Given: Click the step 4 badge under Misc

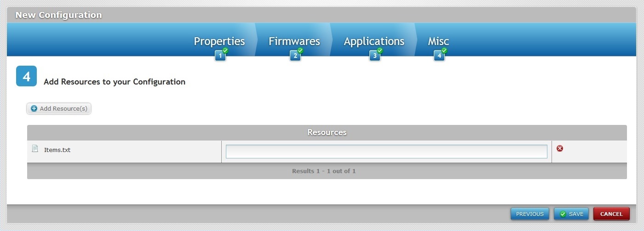Looking at the screenshot, I should (439, 56).
